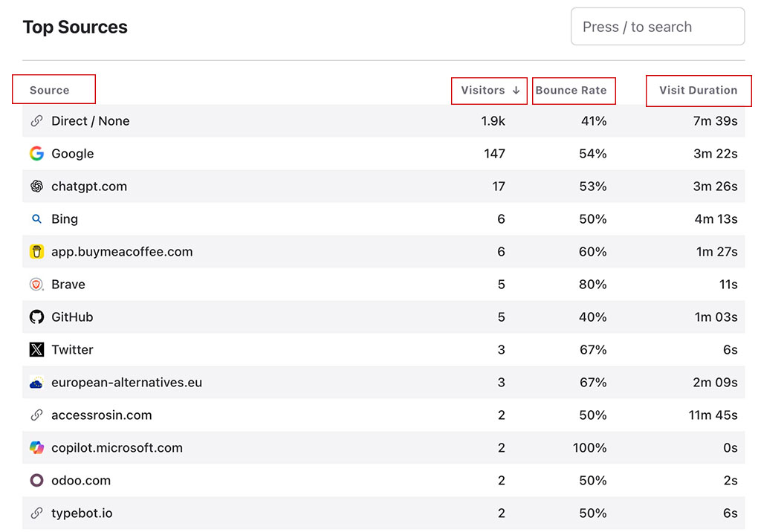Image resolution: width=761 pixels, height=532 pixels.
Task: Click the GitHub octocat icon
Action: pos(36,317)
